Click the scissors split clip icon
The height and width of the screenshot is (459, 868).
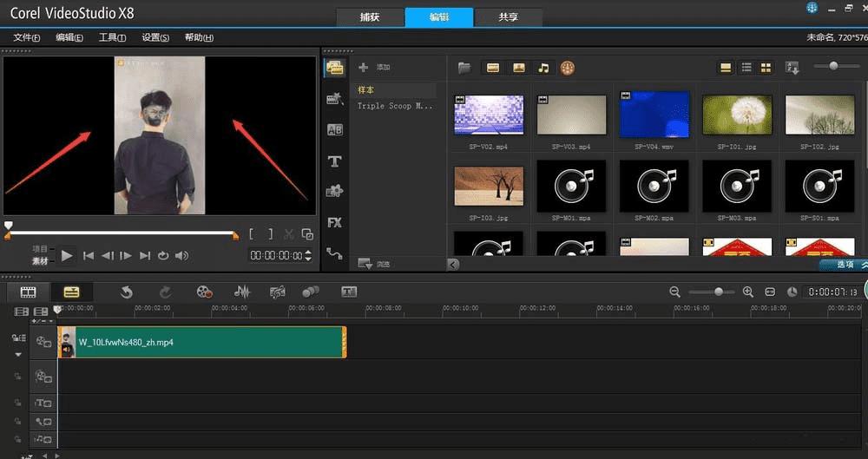tap(289, 233)
